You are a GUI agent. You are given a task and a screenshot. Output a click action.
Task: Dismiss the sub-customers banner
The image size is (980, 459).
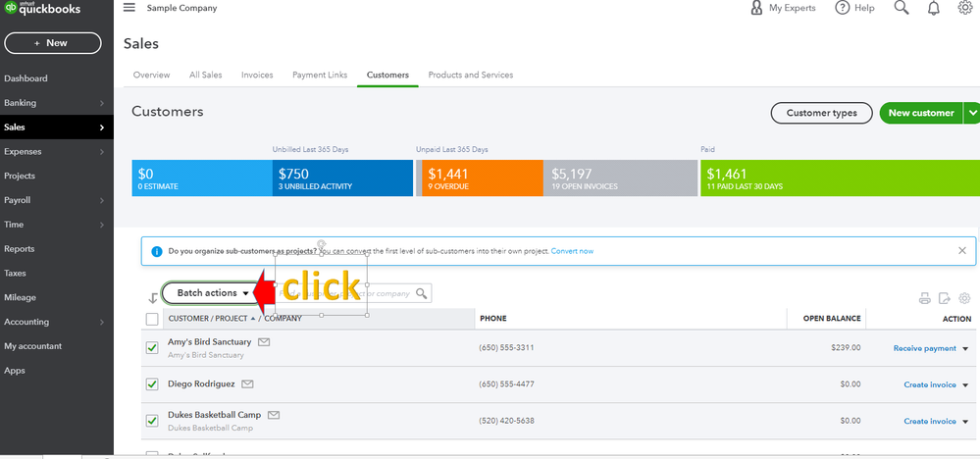click(x=962, y=250)
